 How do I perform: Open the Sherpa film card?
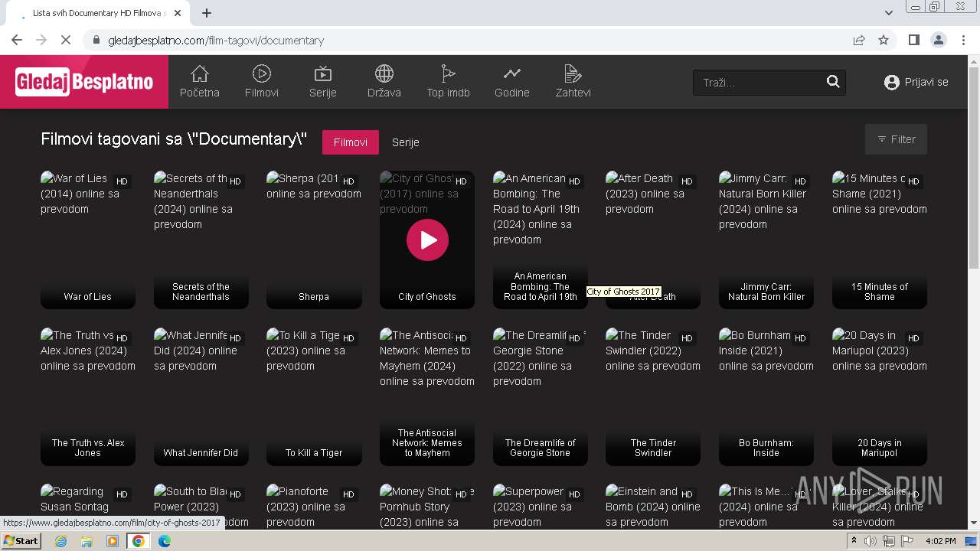pos(314,240)
